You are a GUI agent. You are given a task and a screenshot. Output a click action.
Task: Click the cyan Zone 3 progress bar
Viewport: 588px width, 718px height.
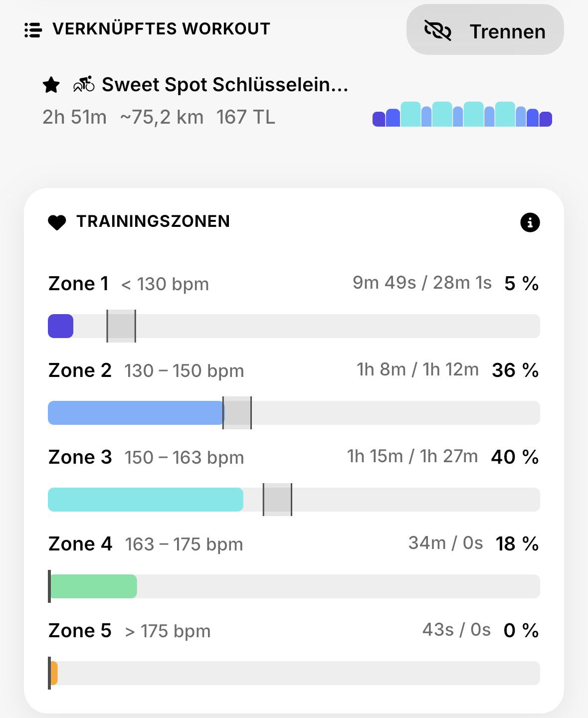coord(146,500)
